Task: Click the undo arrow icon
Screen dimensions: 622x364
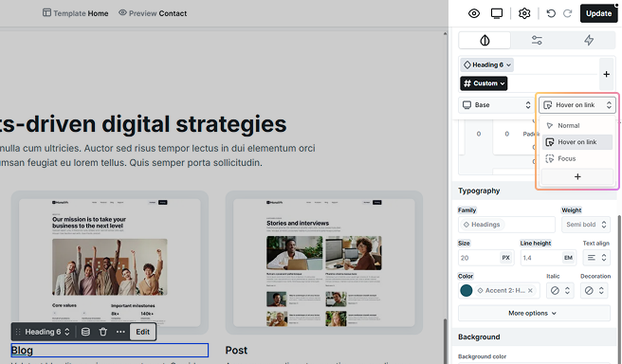Action: [551, 13]
